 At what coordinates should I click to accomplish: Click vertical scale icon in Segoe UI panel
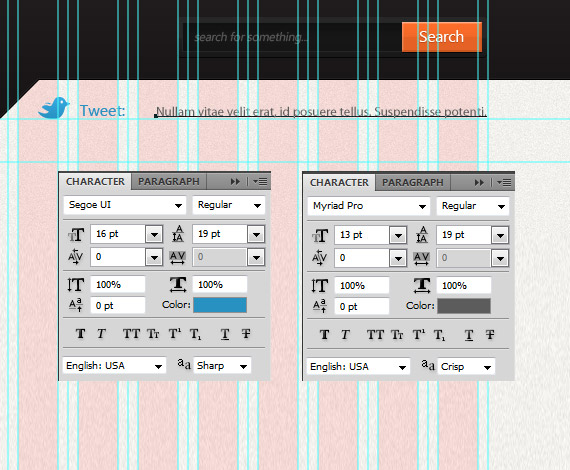point(76,285)
